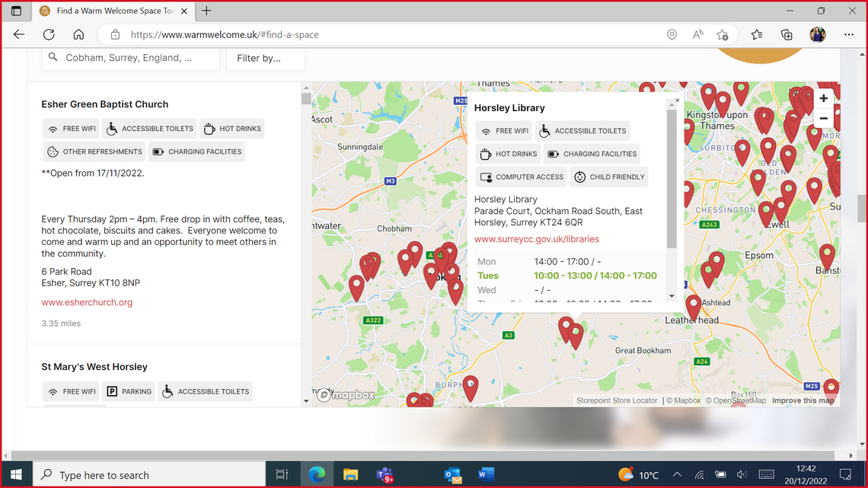Click the Storepoint Store Locator attribution link
The height and width of the screenshot is (488, 868).
(617, 400)
